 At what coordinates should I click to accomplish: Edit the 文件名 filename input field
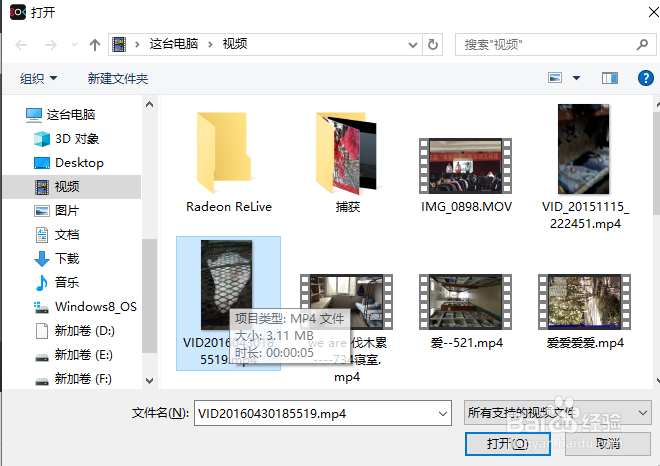tap(315, 413)
